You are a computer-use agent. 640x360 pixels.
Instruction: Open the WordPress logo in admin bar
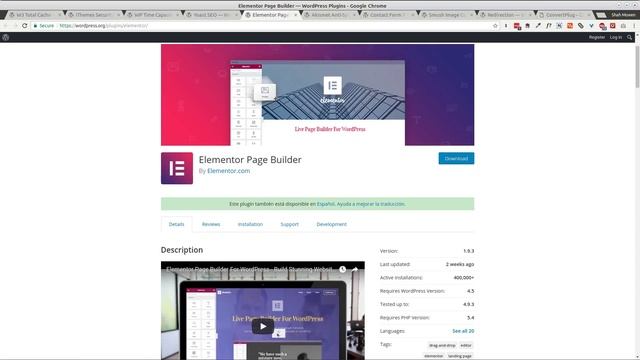(x=6, y=37)
